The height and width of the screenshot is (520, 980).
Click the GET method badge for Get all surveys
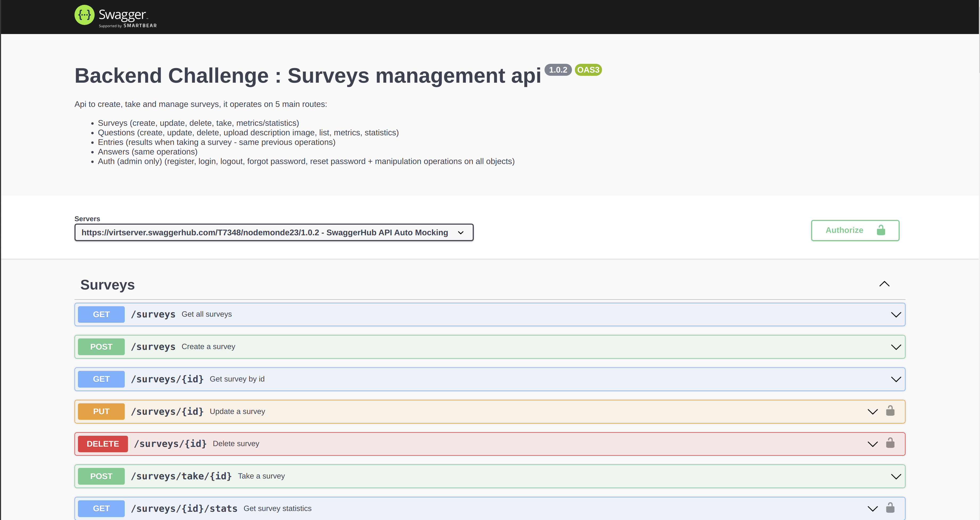pos(101,314)
